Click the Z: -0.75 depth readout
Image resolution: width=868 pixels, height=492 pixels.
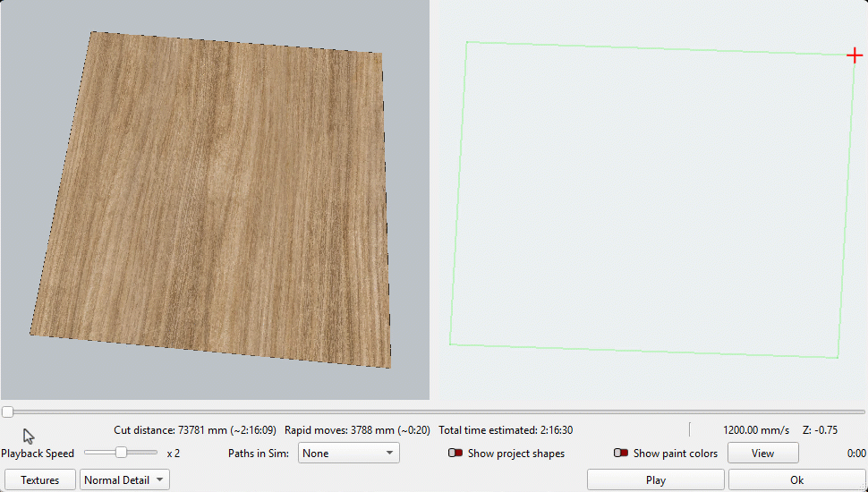click(819, 430)
